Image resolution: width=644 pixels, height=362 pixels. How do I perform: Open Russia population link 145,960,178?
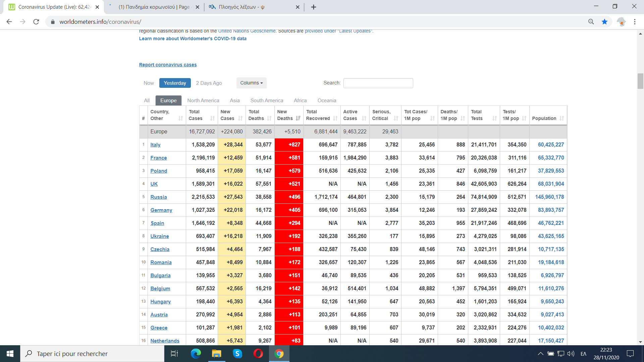coord(549,197)
